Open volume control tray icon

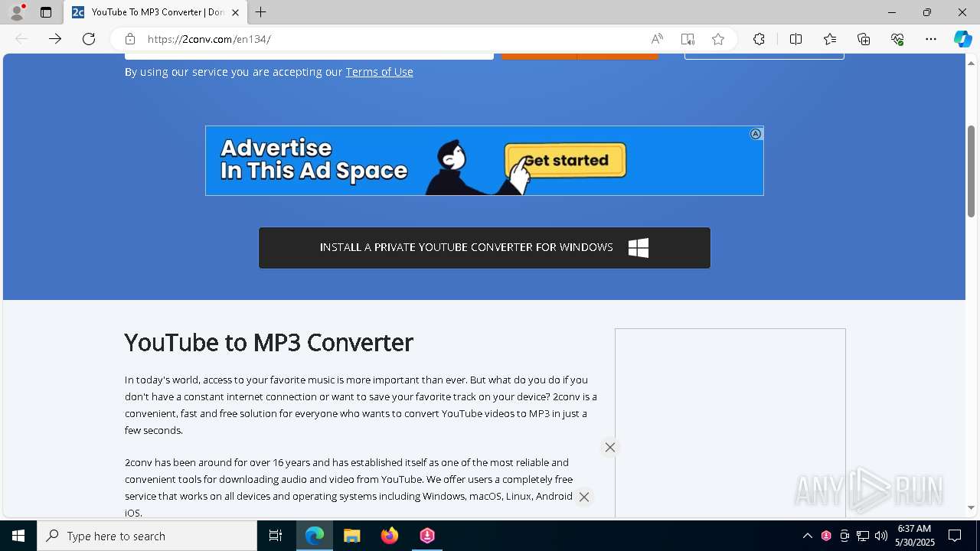(x=881, y=536)
